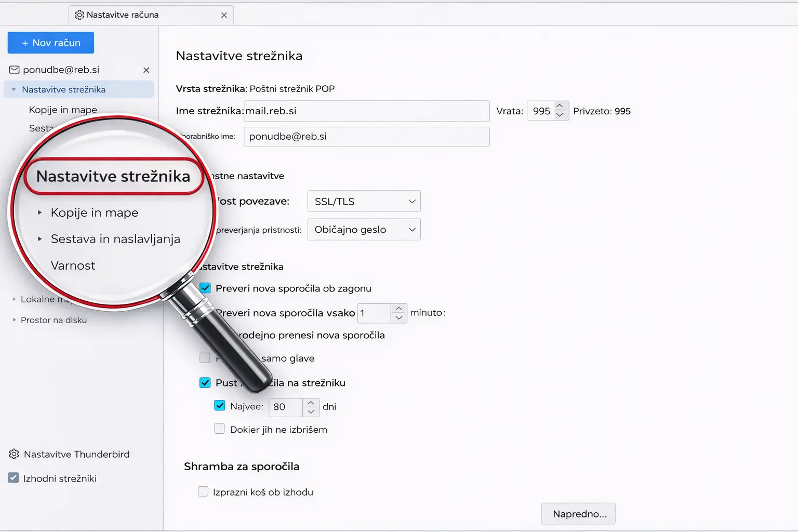798x532 pixels.
Task: Increase the Vrata port number with up arrow
Action: click(x=560, y=107)
